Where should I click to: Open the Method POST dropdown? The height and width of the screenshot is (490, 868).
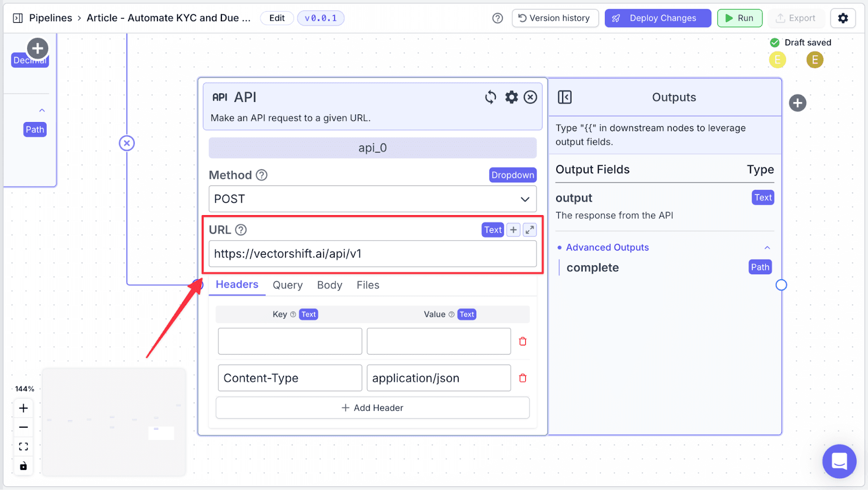373,199
